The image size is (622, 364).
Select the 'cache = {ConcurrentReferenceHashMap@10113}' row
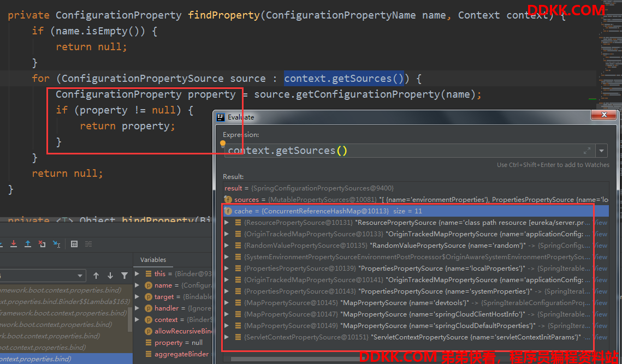point(416,211)
